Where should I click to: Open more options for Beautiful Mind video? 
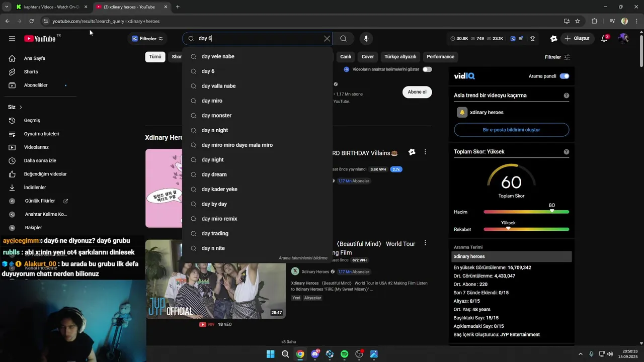coord(425,243)
